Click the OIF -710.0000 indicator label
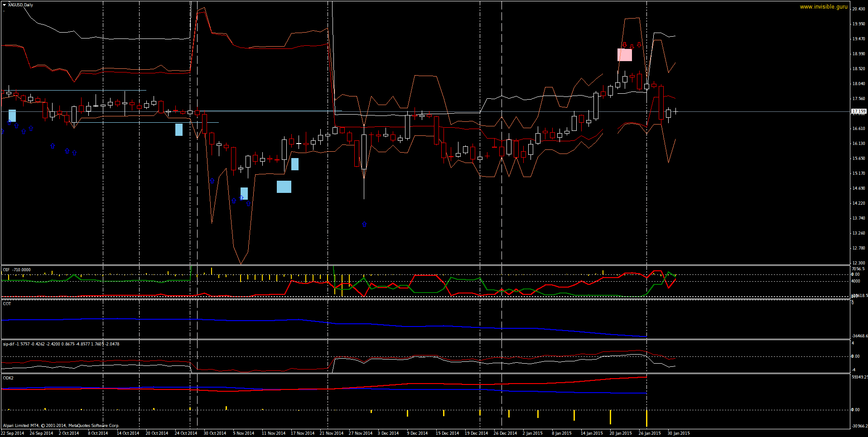The image size is (868, 437). click(17, 270)
